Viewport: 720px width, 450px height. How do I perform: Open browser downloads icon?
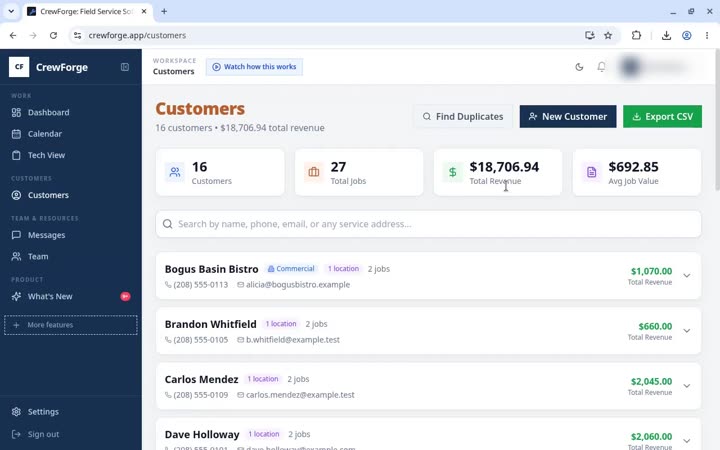pyautogui.click(x=666, y=35)
